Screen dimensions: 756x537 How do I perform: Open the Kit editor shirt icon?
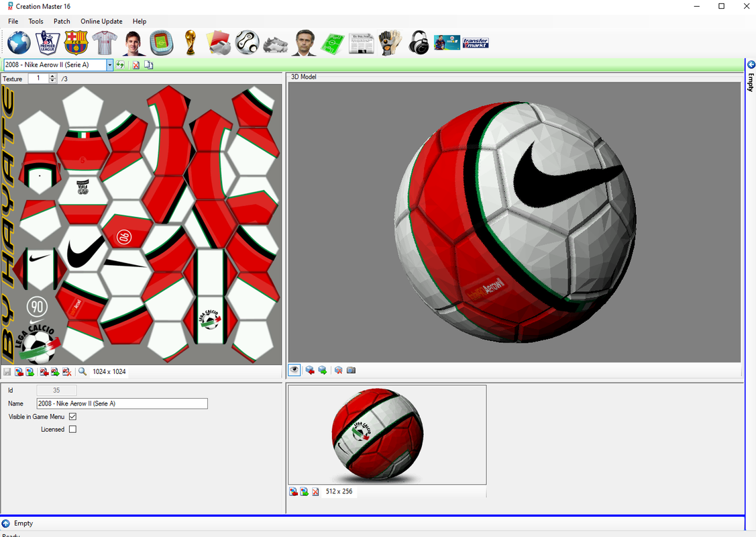pyautogui.click(x=105, y=42)
